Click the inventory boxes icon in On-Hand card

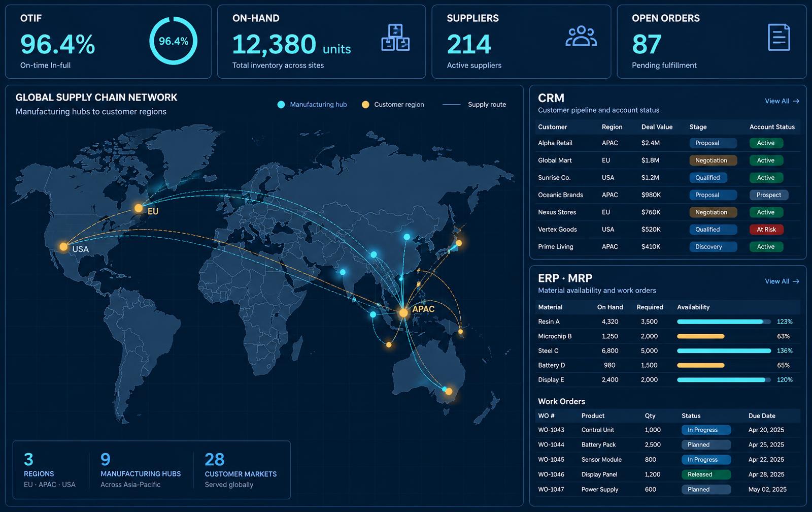[395, 38]
